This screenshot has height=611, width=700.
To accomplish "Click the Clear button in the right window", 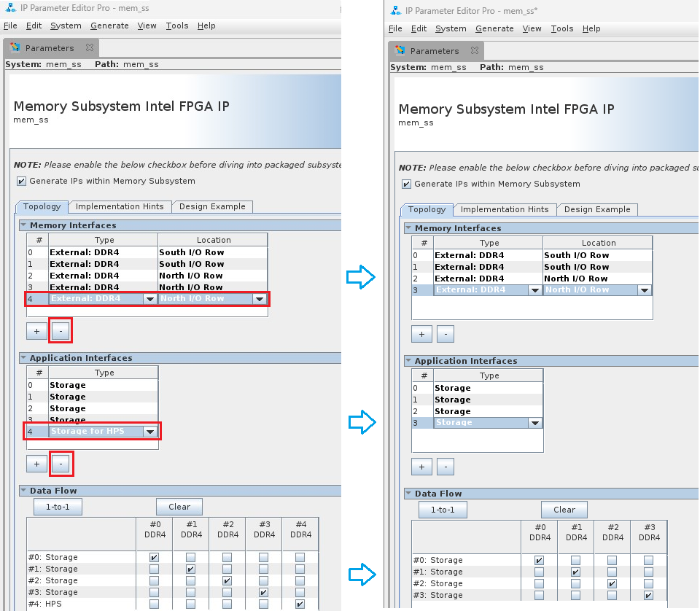I will [x=564, y=510].
